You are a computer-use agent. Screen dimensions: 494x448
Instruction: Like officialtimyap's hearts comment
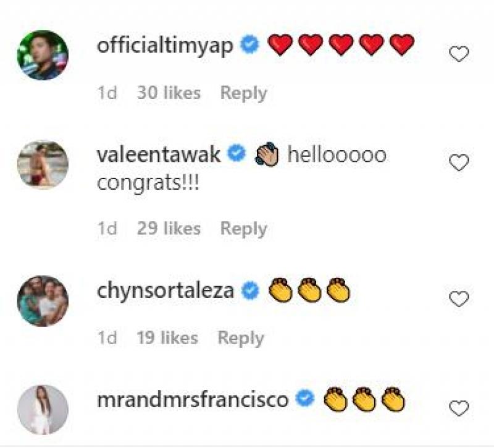click(x=459, y=55)
